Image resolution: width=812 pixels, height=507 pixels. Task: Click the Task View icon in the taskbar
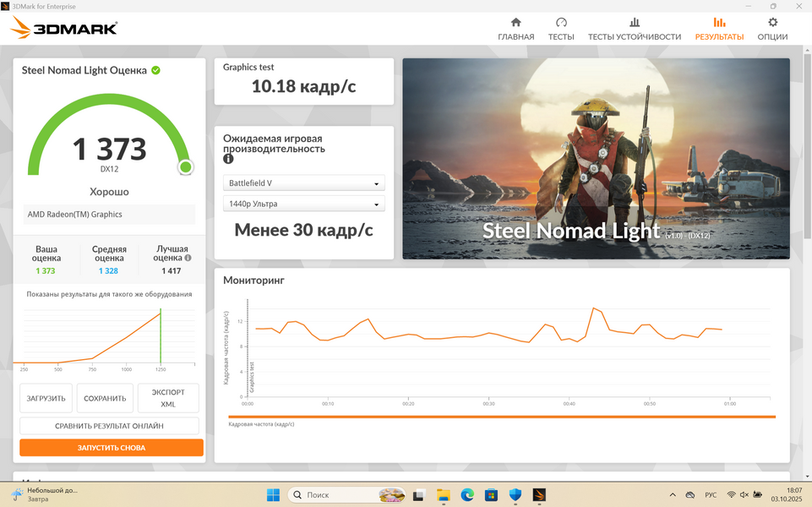click(x=419, y=495)
